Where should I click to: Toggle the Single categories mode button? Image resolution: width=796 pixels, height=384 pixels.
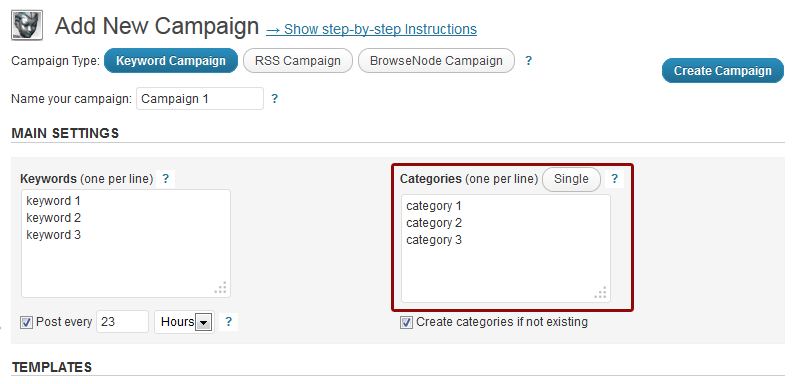(x=571, y=179)
